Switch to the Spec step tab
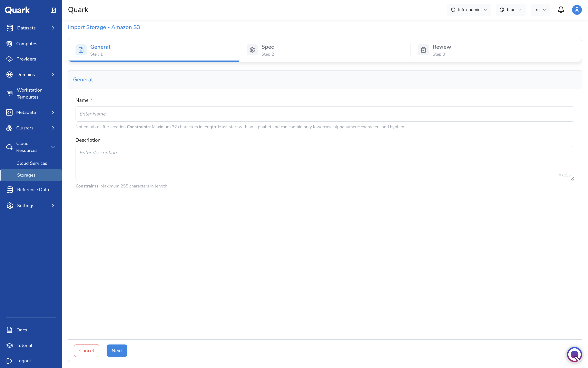This screenshot has height=368, width=588. 325,50
